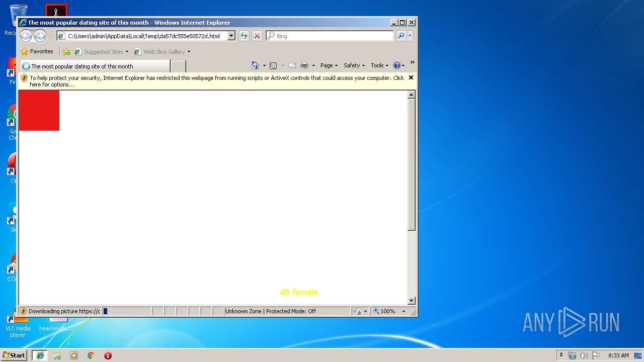The width and height of the screenshot is (644, 362).
Task: Click the red square image on the page
Action: coord(39,111)
